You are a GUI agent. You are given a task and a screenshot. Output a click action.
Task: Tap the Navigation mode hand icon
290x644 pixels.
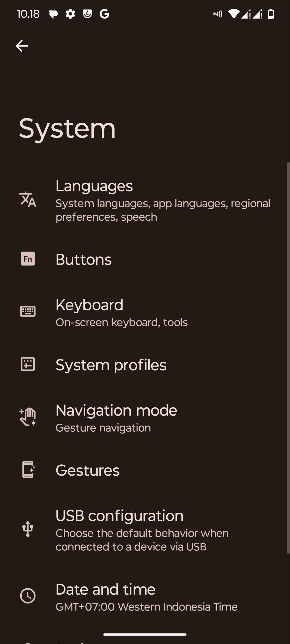[28, 417]
